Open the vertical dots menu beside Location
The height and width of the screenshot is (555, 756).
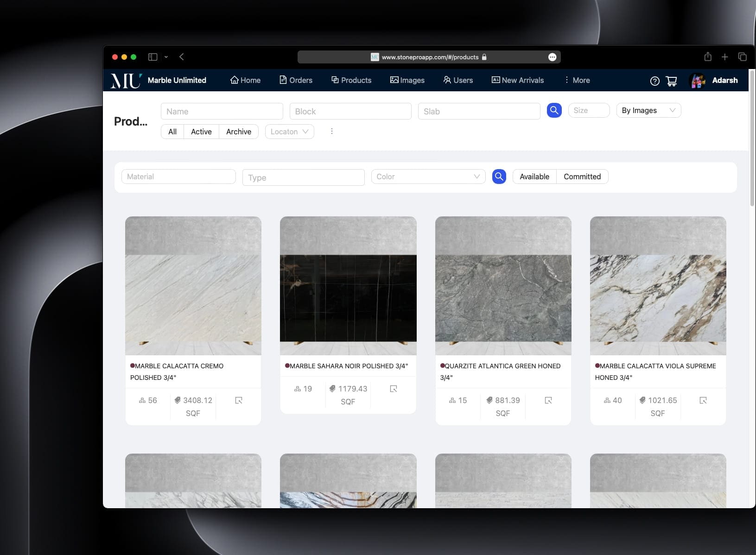pyautogui.click(x=331, y=132)
